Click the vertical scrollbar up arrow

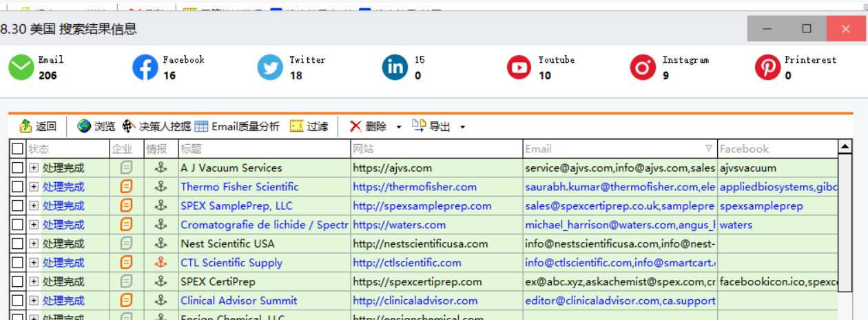845,146
